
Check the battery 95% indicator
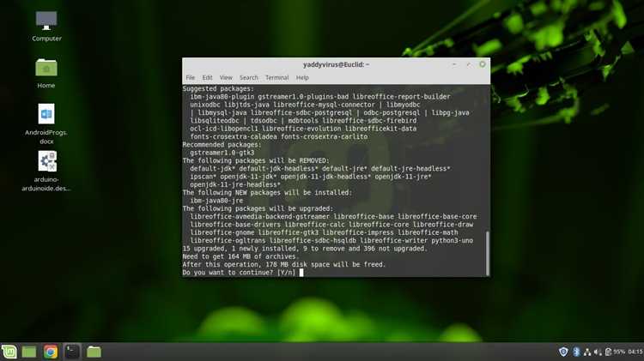click(615, 352)
